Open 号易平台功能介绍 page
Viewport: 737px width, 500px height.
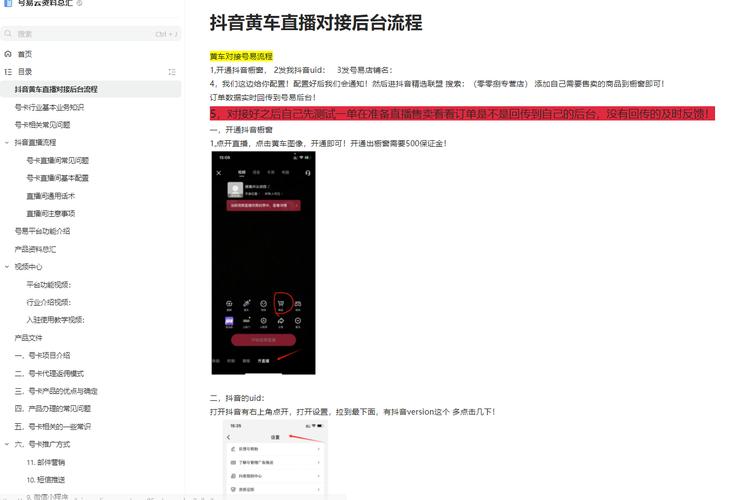[x=42, y=231]
